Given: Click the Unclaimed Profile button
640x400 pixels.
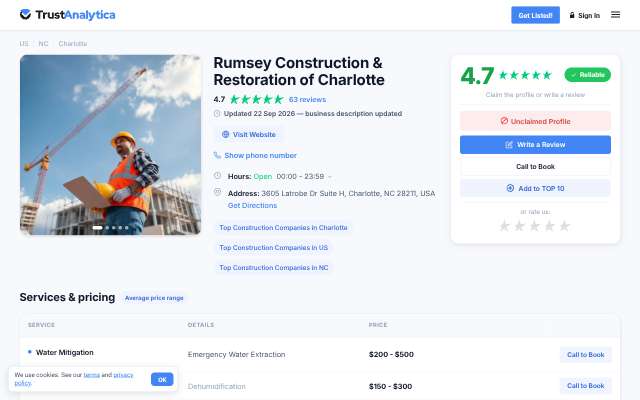Looking at the screenshot, I should pyautogui.click(x=535, y=121).
